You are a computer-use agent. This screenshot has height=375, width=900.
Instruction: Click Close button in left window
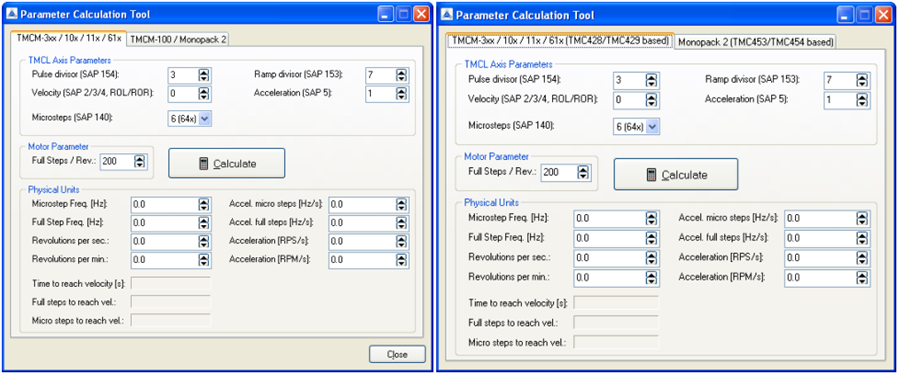point(397,354)
